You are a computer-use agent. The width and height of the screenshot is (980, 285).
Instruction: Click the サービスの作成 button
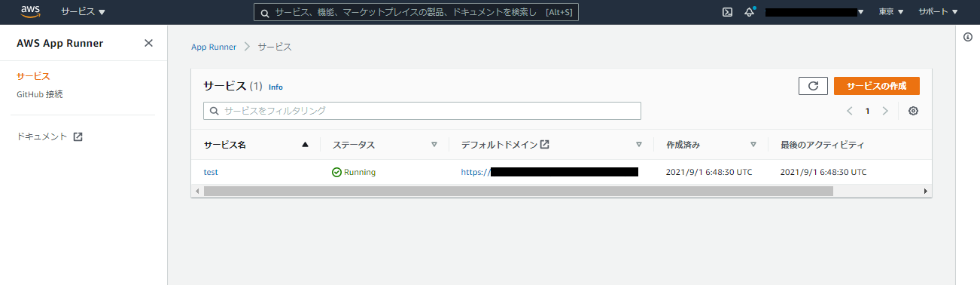coord(877,86)
